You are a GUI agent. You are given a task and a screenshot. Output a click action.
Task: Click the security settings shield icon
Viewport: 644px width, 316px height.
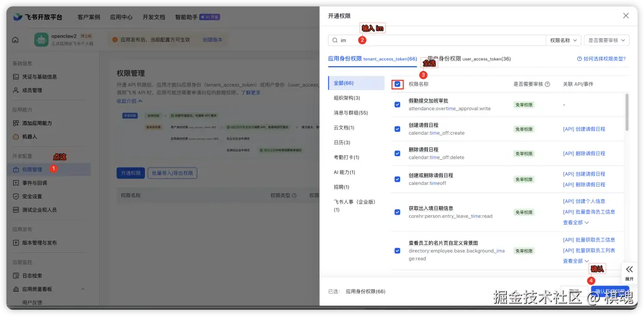click(x=16, y=196)
